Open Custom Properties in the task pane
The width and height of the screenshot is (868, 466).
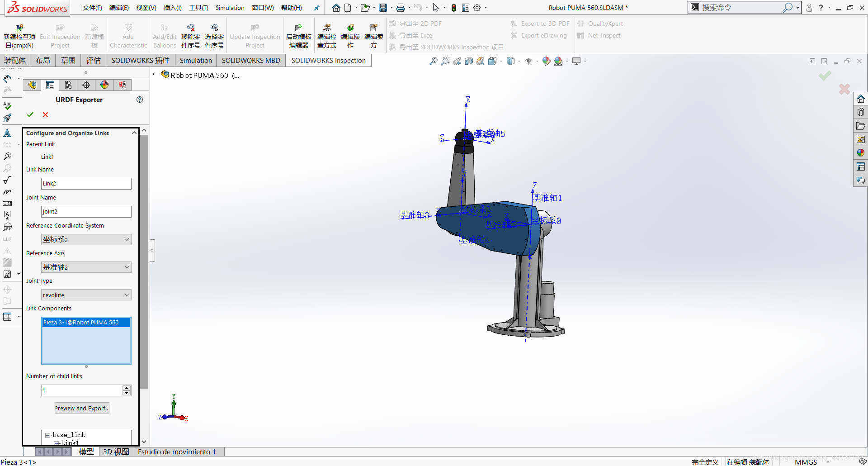tap(861, 166)
